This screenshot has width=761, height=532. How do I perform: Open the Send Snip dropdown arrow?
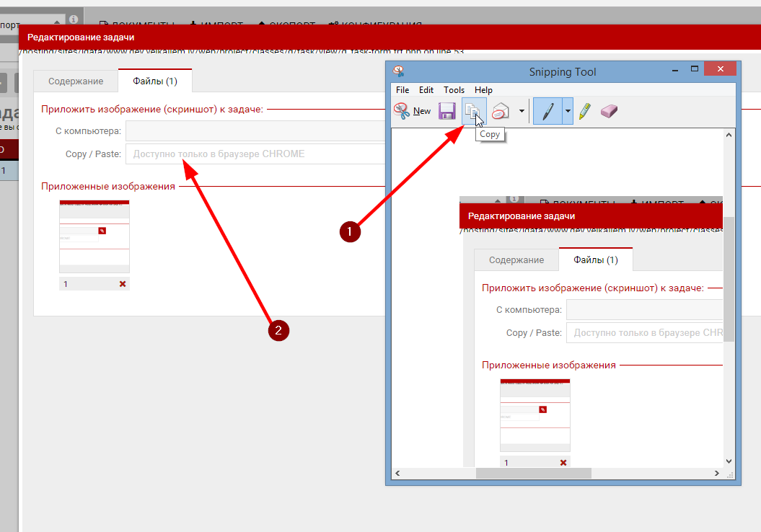coord(521,112)
